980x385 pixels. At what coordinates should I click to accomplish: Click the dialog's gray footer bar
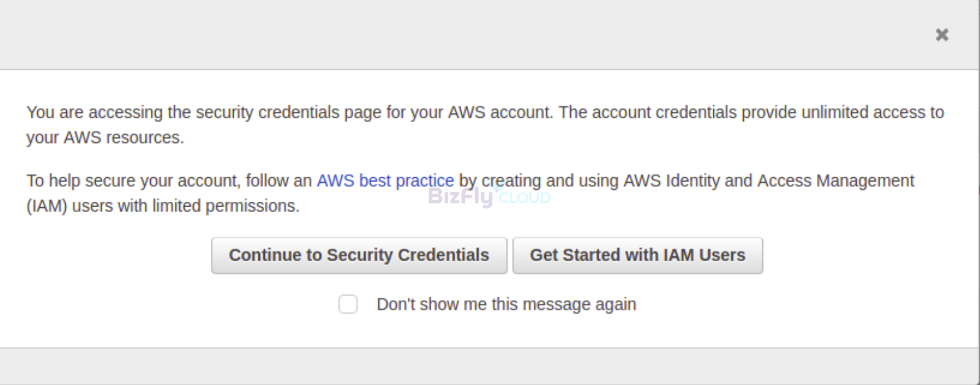(489, 366)
